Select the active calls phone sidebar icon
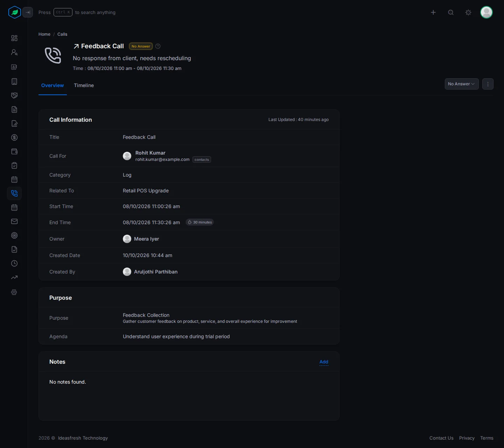Screen dimensions: 504x448 [x=14, y=193]
